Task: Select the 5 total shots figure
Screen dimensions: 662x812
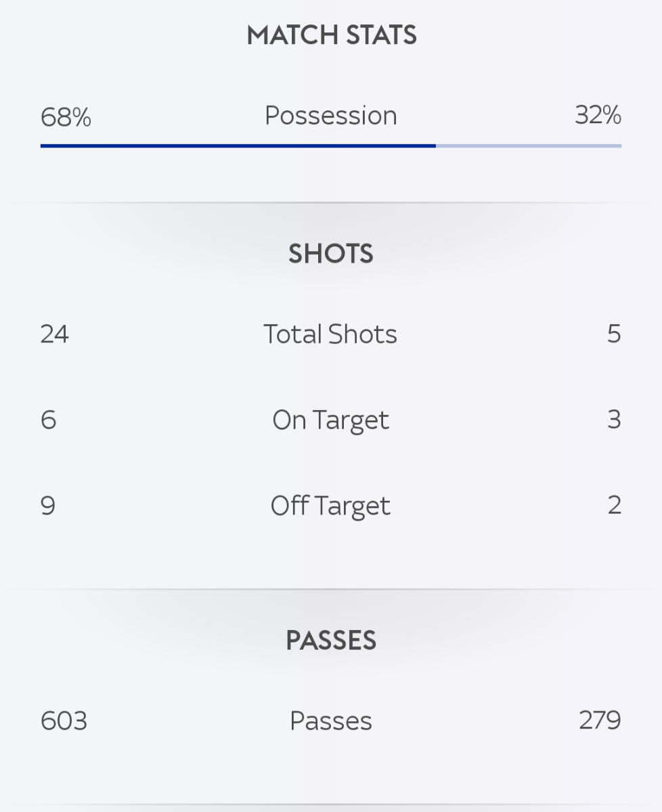Action: pos(613,334)
